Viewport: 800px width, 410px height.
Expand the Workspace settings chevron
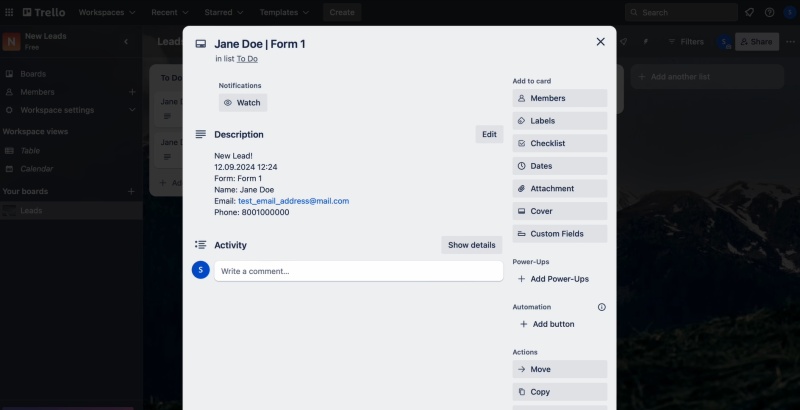click(x=132, y=110)
